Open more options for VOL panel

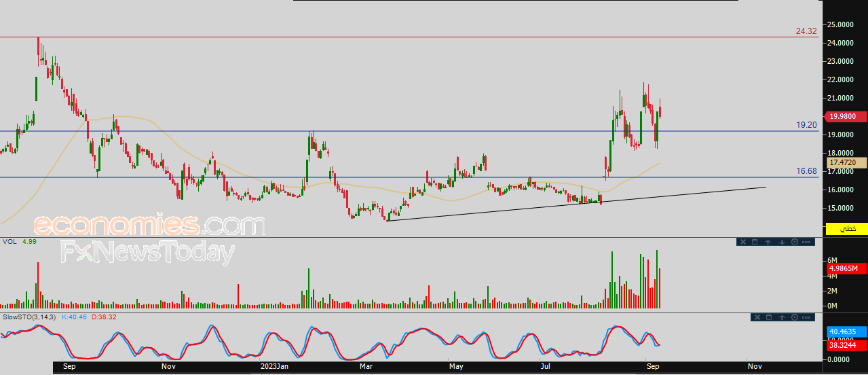806,242
